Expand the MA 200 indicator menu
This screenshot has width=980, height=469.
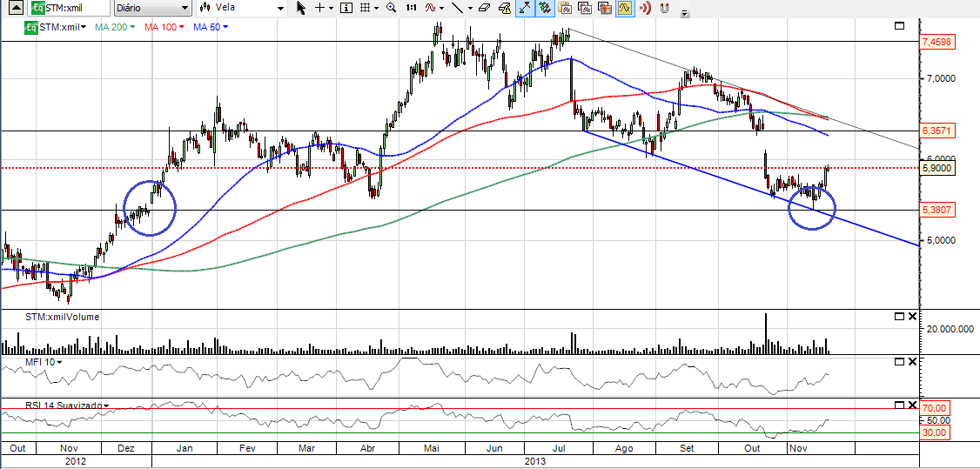pyautogui.click(x=135, y=27)
